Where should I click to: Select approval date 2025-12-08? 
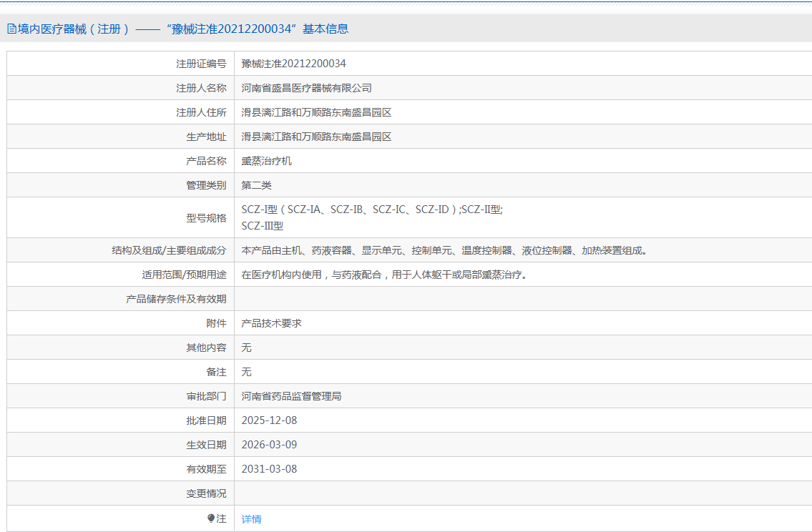click(269, 420)
